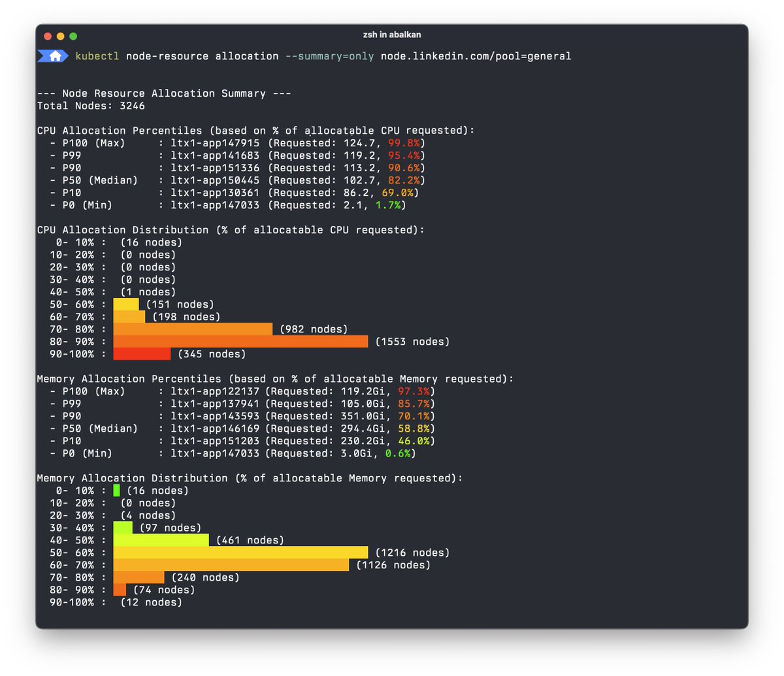Click the small memory 80-90% bar

(120, 590)
